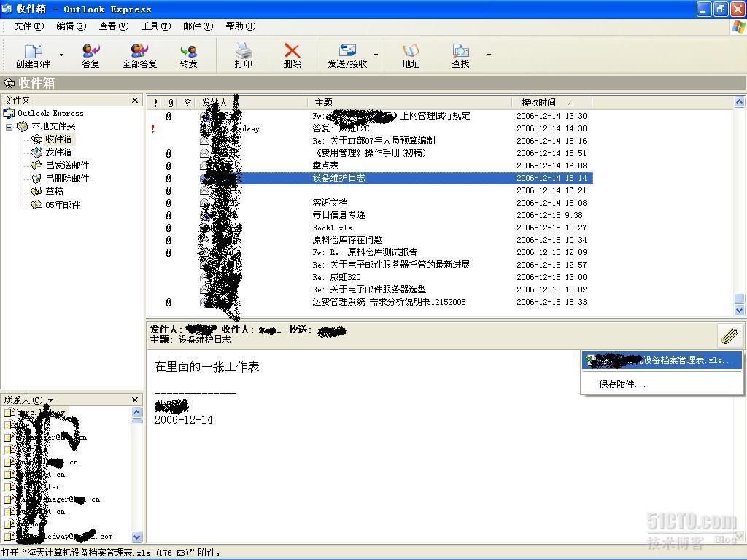Click attachment icon on 设备维护日志 row
Image resolution: width=747 pixels, height=560 pixels.
pyautogui.click(x=169, y=178)
